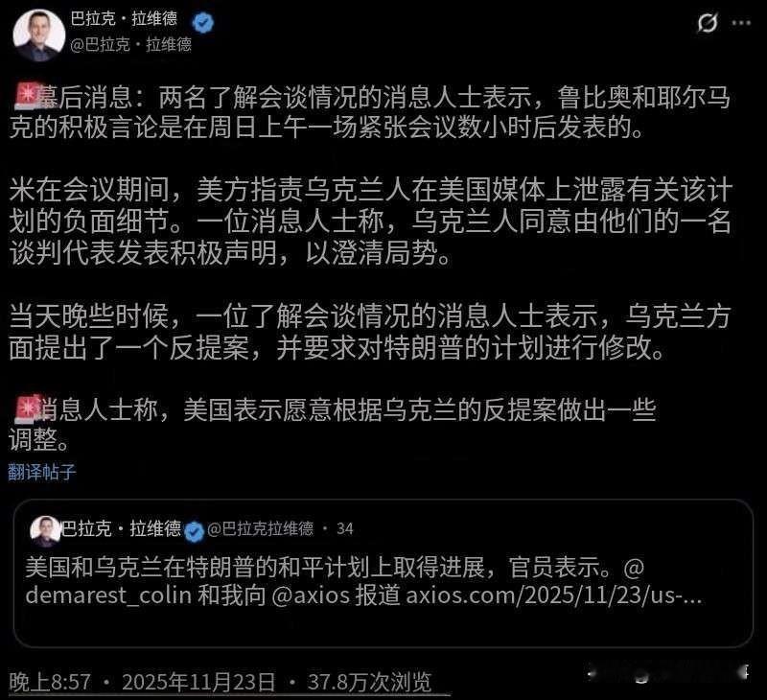Click the quoted post handle @巴拉克拉维德
The image size is (767, 700).
pos(260,528)
